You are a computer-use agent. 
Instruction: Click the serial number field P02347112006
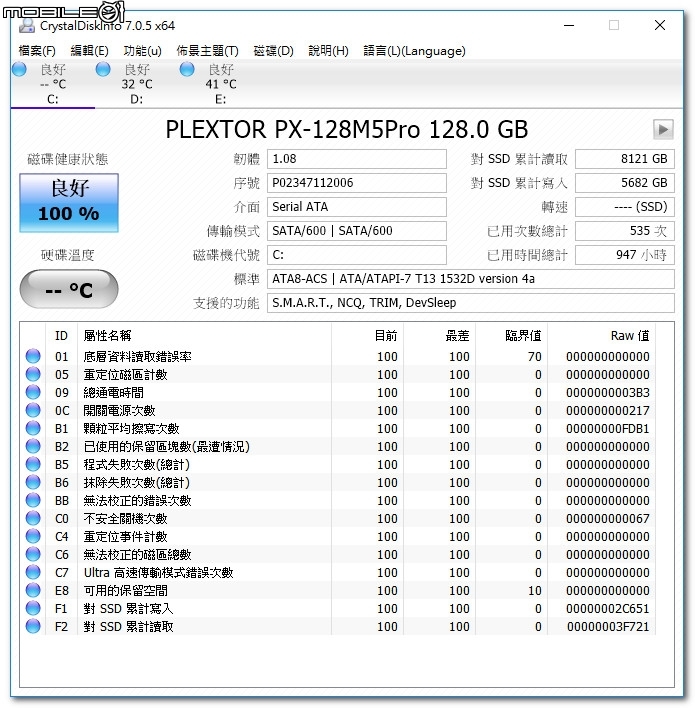tap(357, 183)
